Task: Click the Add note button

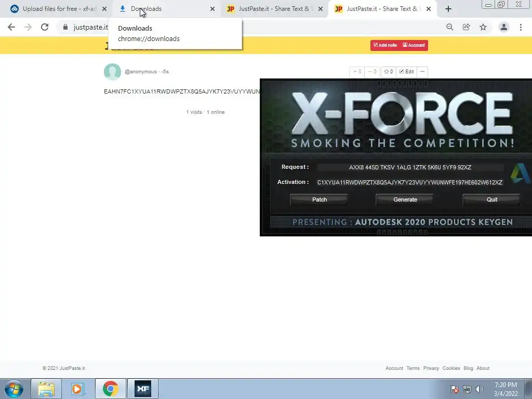Action: [x=385, y=45]
